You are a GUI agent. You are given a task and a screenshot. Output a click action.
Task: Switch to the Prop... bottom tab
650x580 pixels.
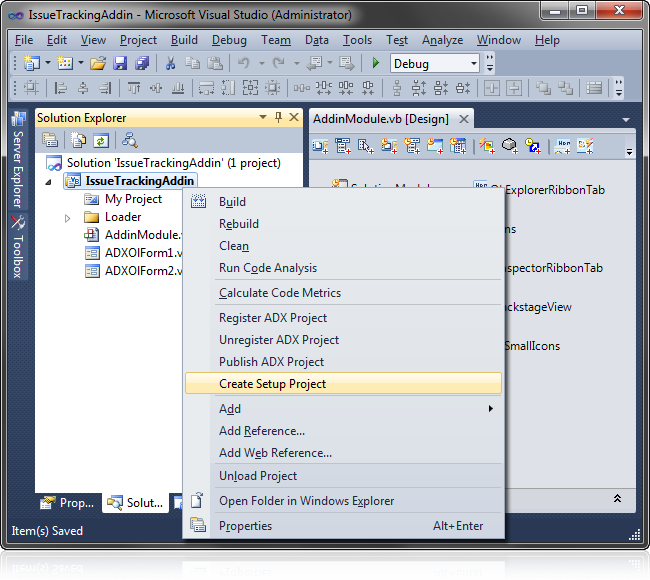tap(68, 503)
